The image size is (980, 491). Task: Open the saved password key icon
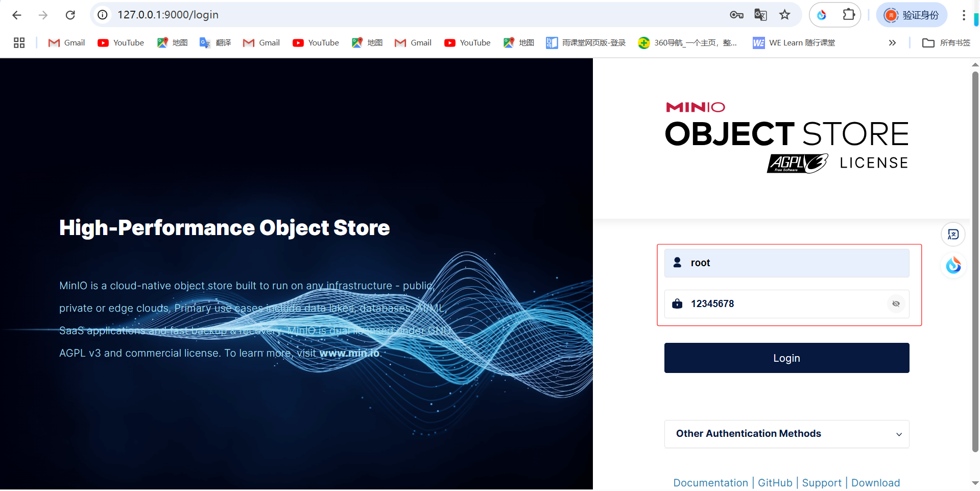pyautogui.click(x=736, y=15)
